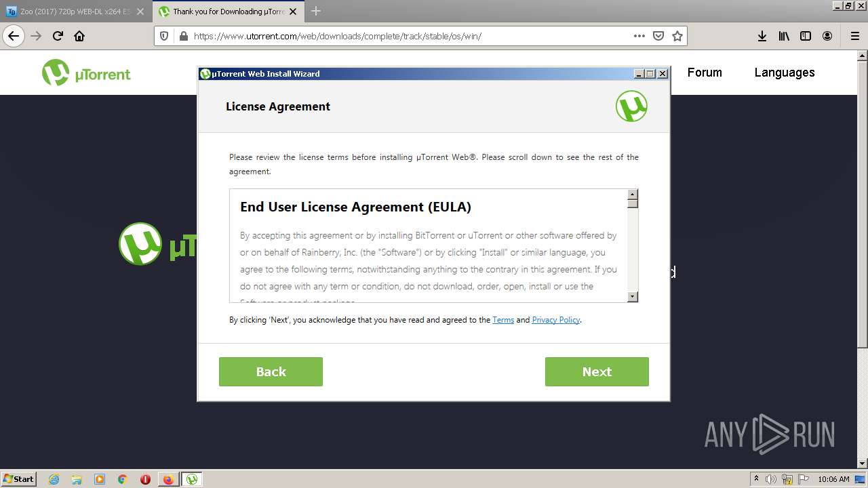
Task: Click the Firefox forward arrow
Action: 36,36
